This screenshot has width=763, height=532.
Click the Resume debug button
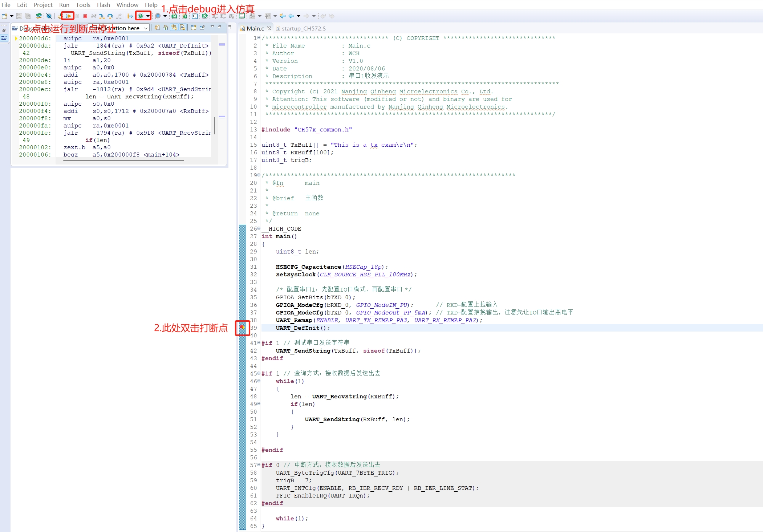pyautogui.click(x=68, y=16)
